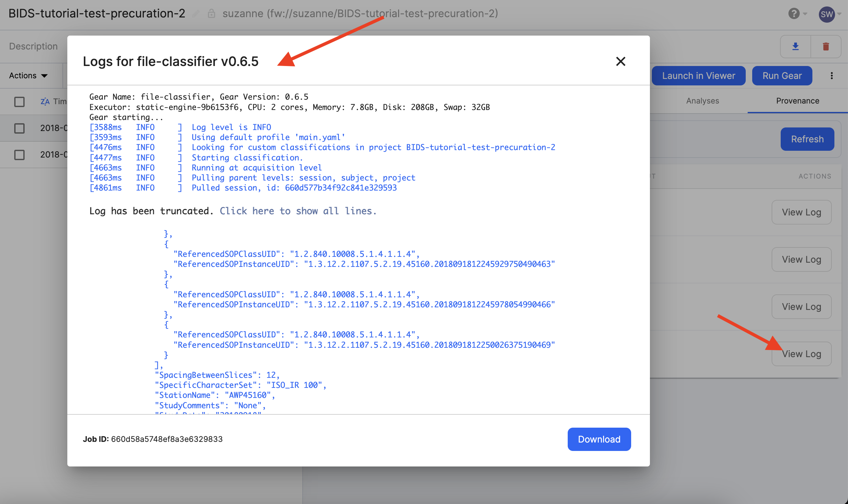Click the "StudyComments": "None" line

(210, 406)
